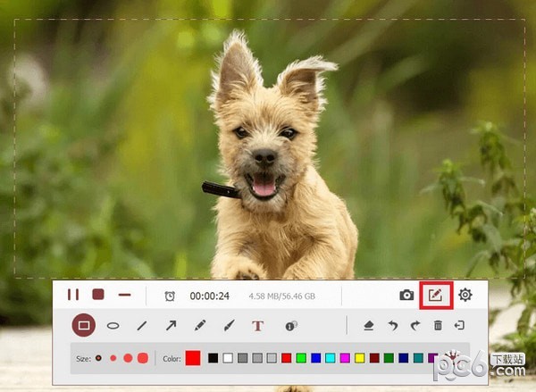Click the Color: label
Viewport: 536px width, 392px height.
[x=172, y=359]
